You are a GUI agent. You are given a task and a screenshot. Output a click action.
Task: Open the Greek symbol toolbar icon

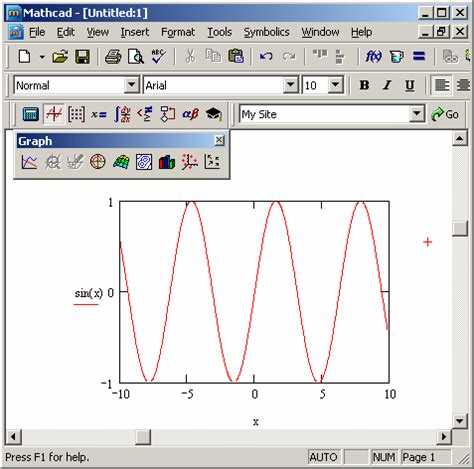(190, 114)
